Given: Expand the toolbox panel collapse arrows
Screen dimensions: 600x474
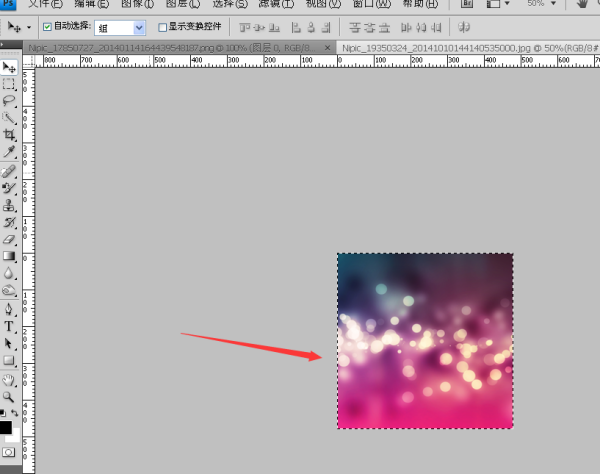Looking at the screenshot, I should pos(2,45).
